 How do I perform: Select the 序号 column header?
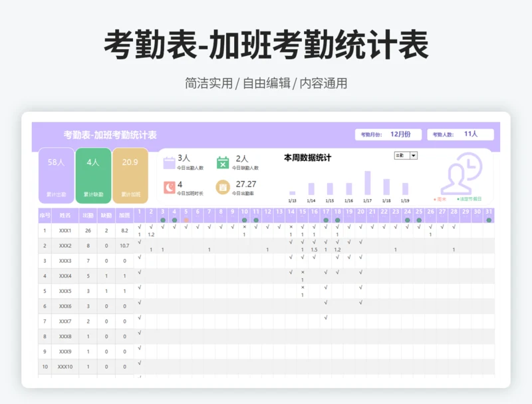(x=45, y=215)
